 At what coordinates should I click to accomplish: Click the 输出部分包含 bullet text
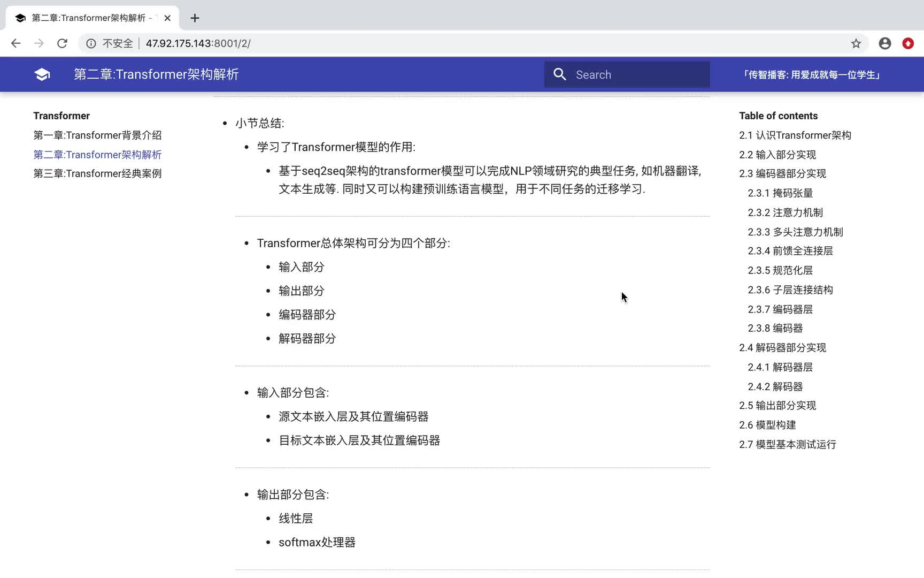293,495
